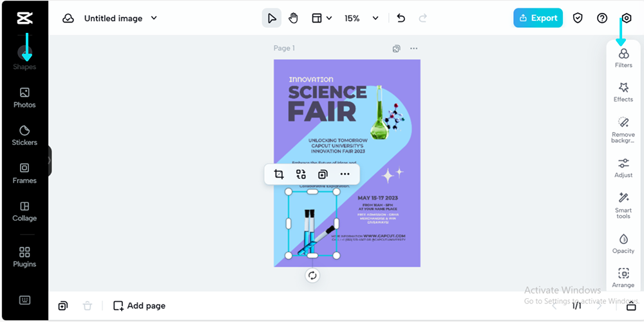Click the WWW.CAPCUT.COM text
Viewport: 644px width, 322px height.
[x=384, y=236]
